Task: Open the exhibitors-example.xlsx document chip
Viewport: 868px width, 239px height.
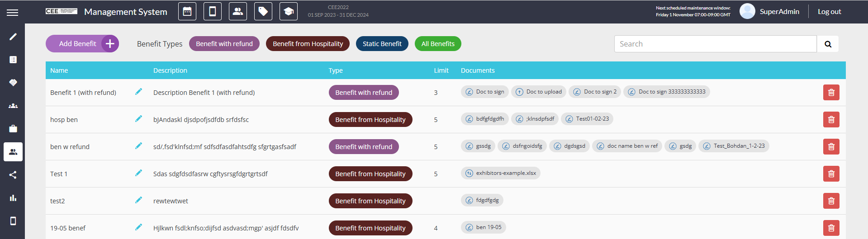Action: tap(501, 173)
